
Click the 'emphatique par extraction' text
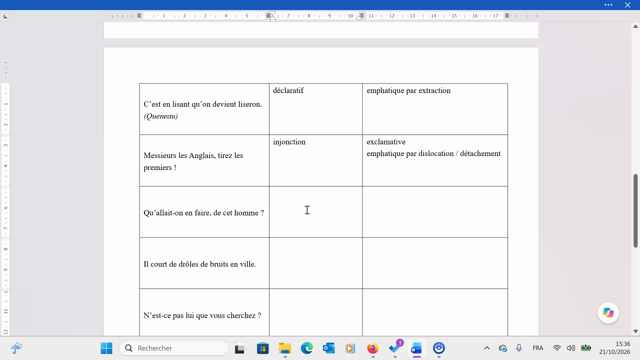[x=409, y=91]
